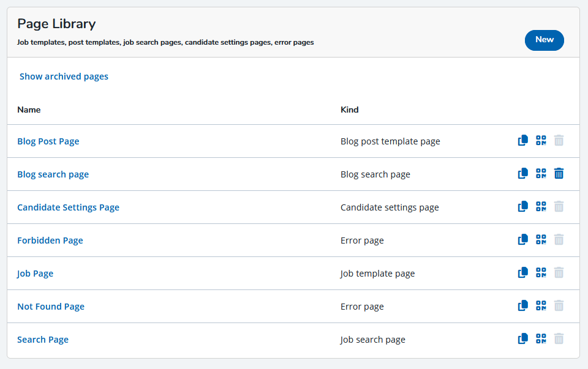588x369 pixels.
Task: Click the QR code icon for Search Page
Action: 541,338
